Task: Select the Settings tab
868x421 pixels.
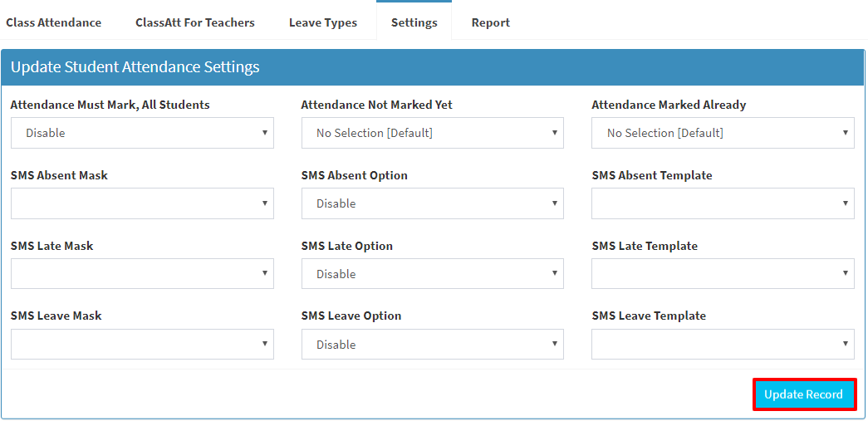Action: coord(414,22)
